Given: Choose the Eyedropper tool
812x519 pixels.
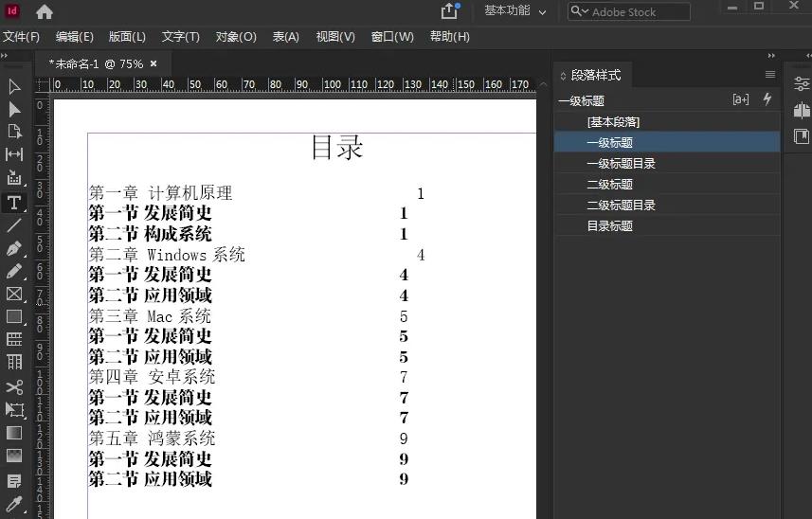Looking at the screenshot, I should (x=14, y=503).
